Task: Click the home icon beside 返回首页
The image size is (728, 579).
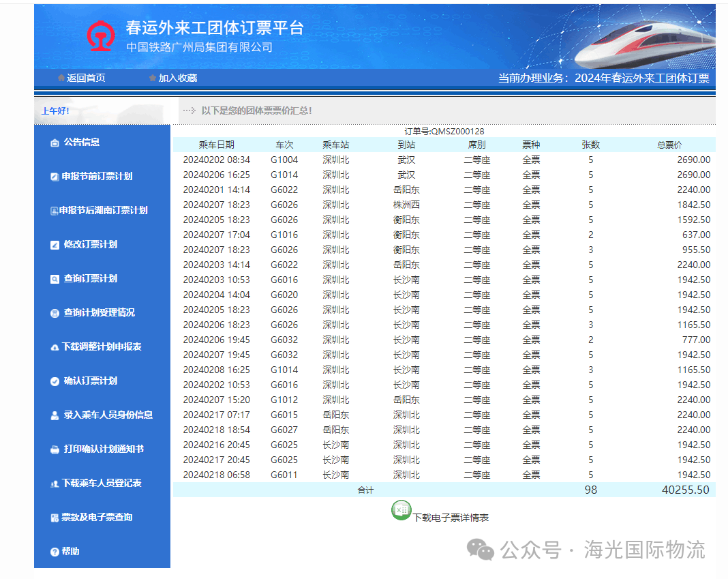Action: 61,78
